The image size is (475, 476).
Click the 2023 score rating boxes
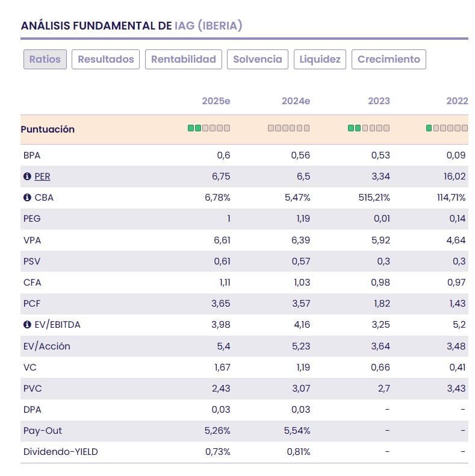tap(368, 128)
